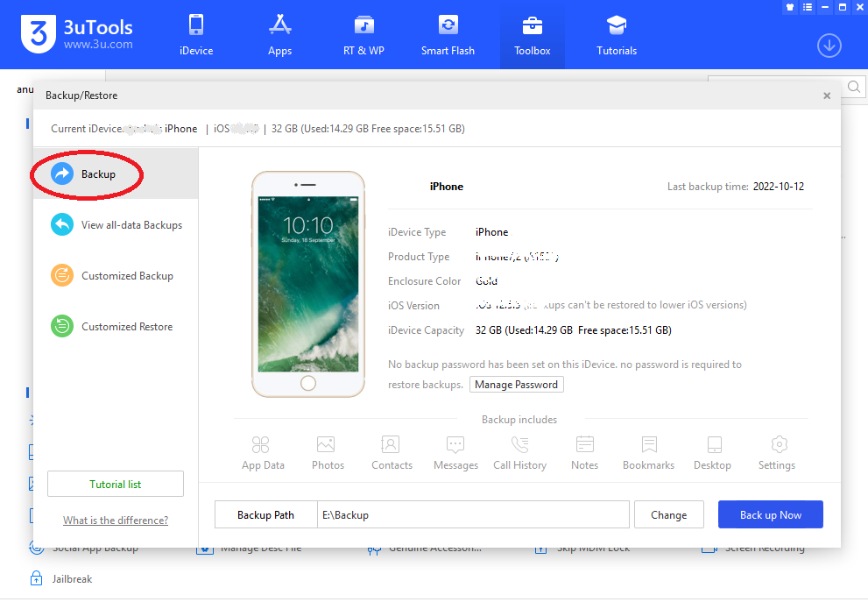
Task: Select Backup in the left sidebar
Action: (x=116, y=174)
